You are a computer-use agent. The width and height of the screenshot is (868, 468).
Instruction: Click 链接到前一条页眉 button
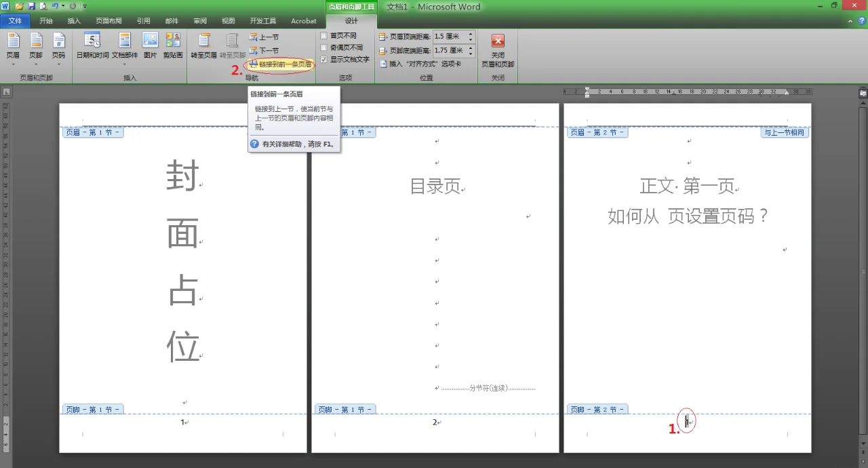point(280,64)
